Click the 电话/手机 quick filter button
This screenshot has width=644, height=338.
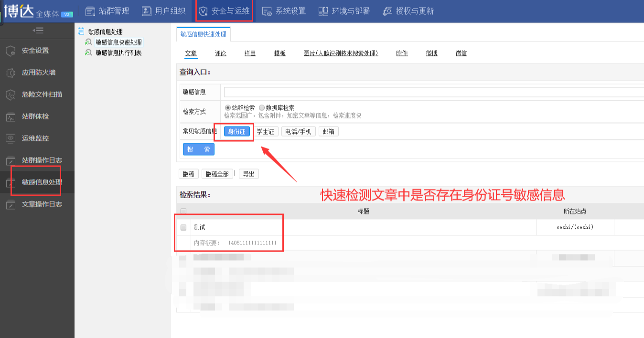299,132
